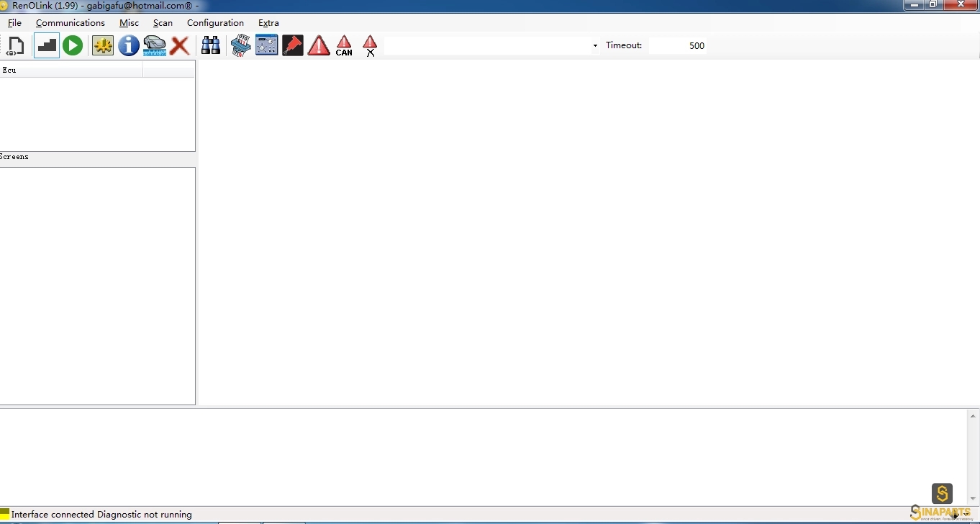Click the clear faults triangle with X icon

(370, 46)
